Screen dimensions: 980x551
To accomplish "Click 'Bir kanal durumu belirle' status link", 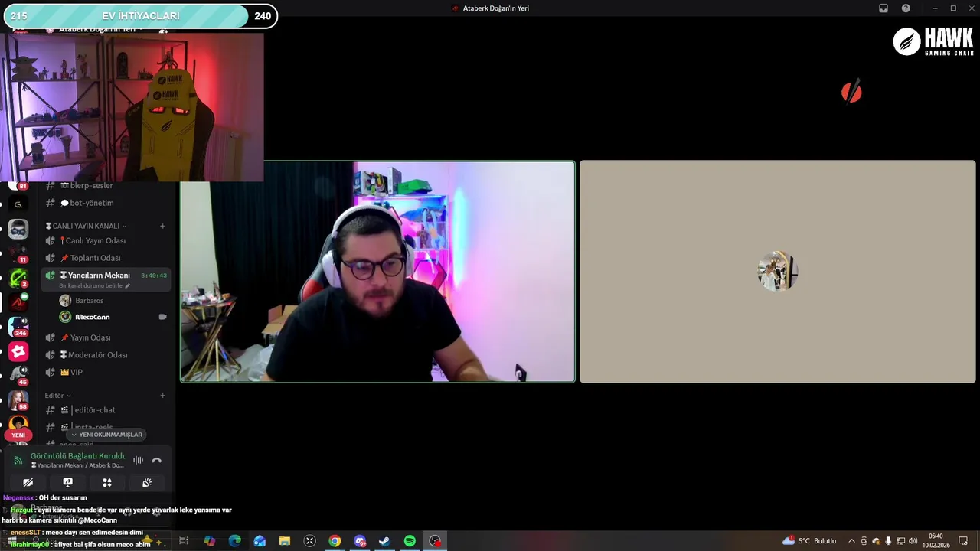I will click(94, 286).
